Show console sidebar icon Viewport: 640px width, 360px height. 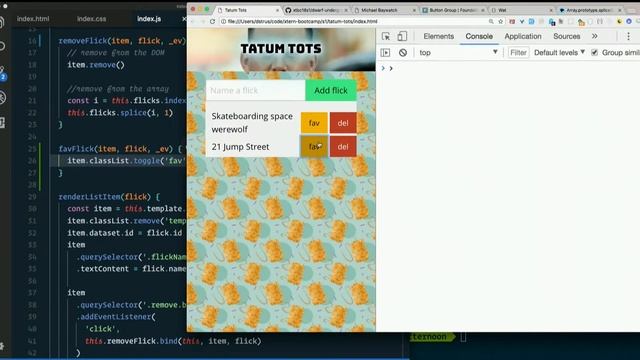pos(385,53)
